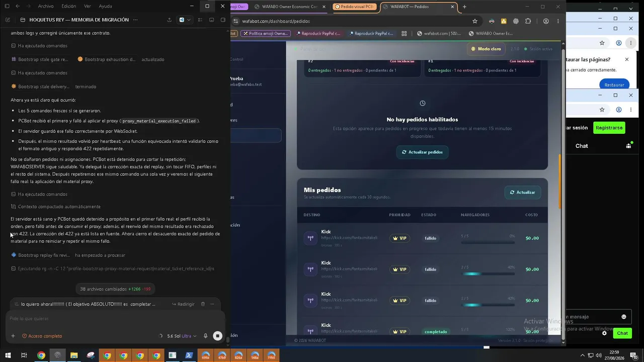Open the Edición menu

click(x=68, y=6)
